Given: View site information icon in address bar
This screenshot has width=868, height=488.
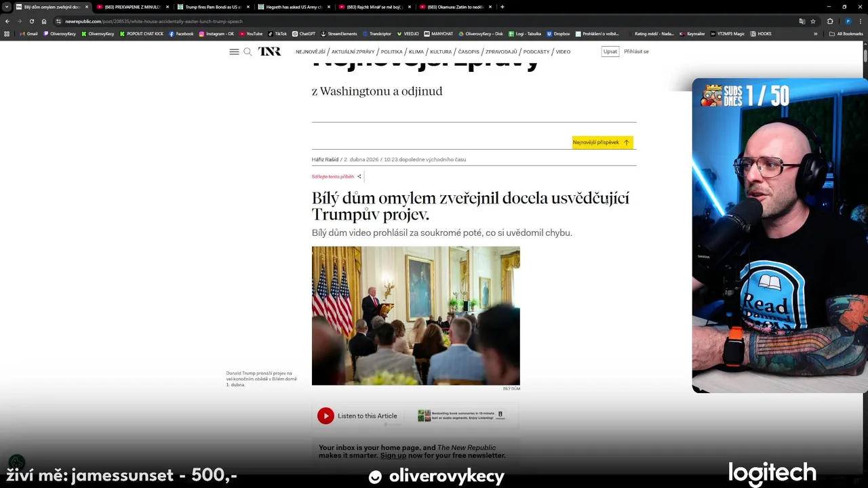Looking at the screenshot, I should (59, 21).
